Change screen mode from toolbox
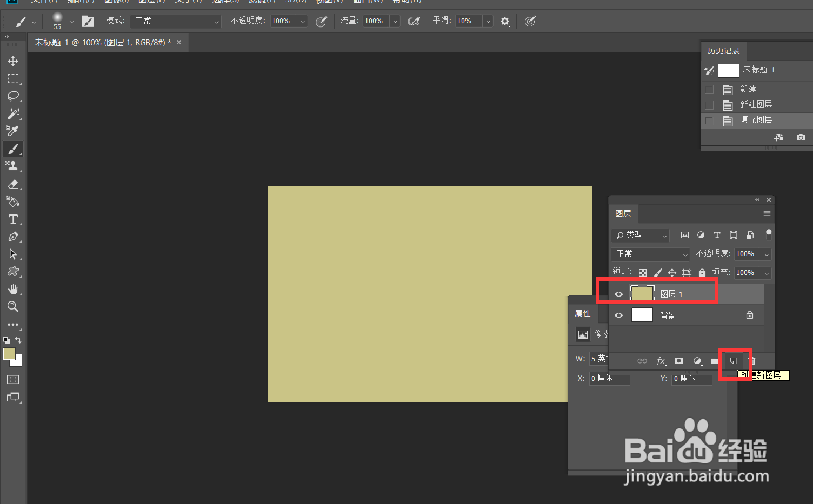The height and width of the screenshot is (504, 813). point(13,398)
